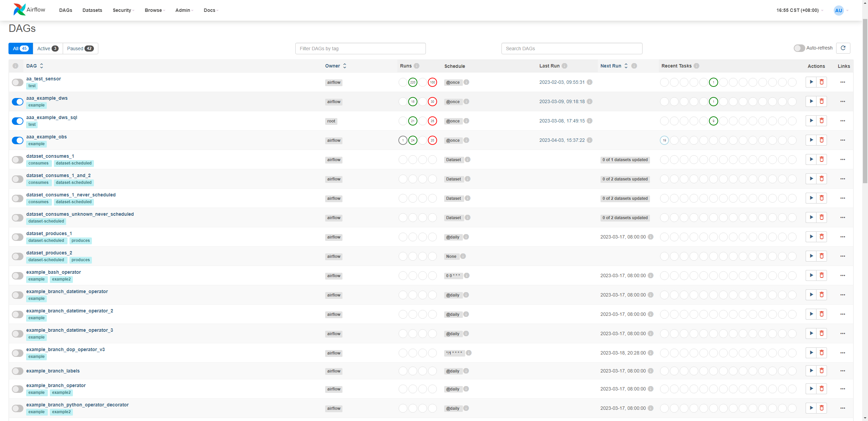Click the running circle 1 for aaa_example_obs
Viewport: 868px width, 421px height.
click(x=403, y=140)
